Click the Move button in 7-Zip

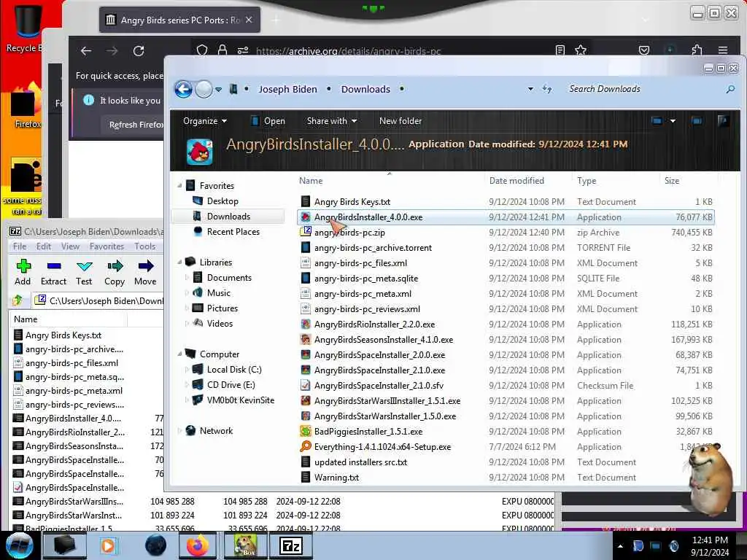pyautogui.click(x=145, y=272)
